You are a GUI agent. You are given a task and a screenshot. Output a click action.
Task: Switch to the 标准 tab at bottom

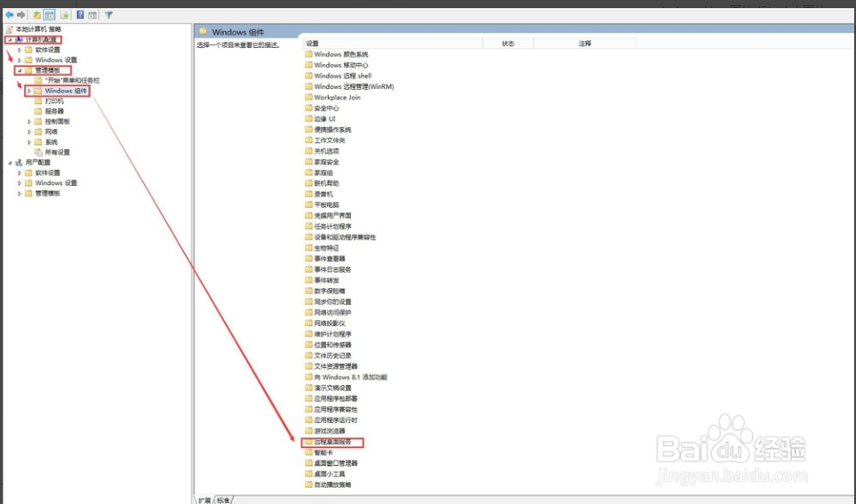coord(223,500)
